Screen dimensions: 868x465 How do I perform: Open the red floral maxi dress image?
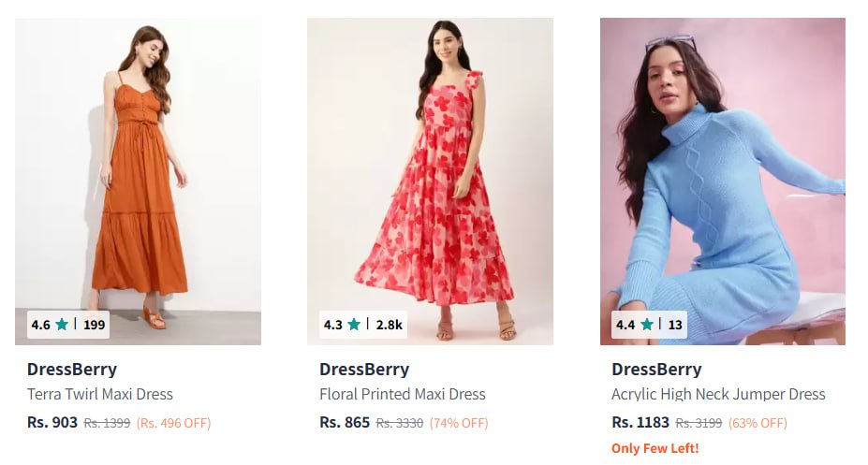click(430, 168)
